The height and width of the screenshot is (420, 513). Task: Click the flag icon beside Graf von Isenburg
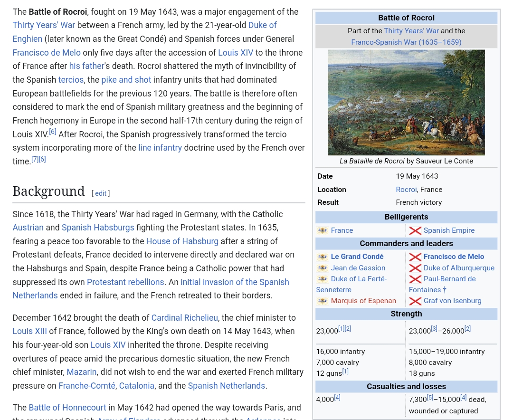pos(415,301)
